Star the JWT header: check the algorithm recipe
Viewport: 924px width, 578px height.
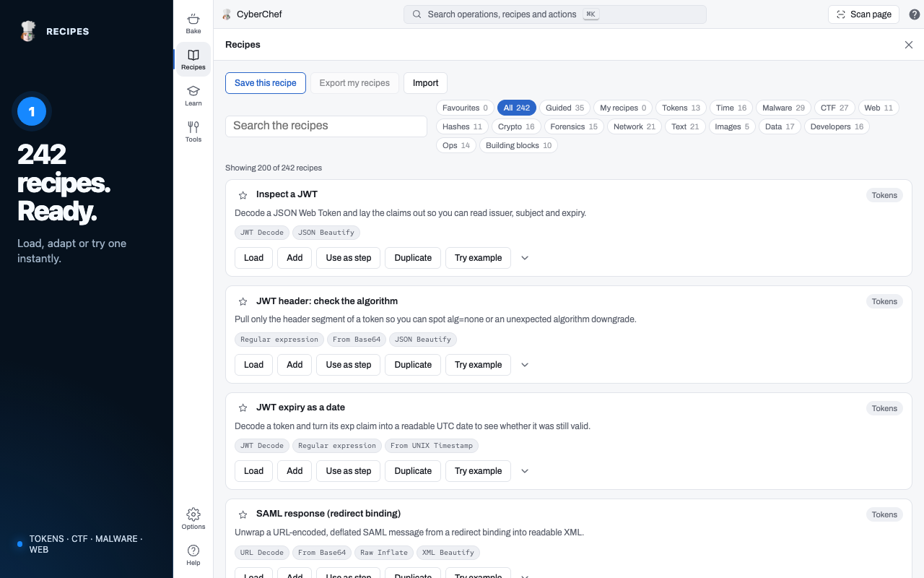tap(243, 301)
